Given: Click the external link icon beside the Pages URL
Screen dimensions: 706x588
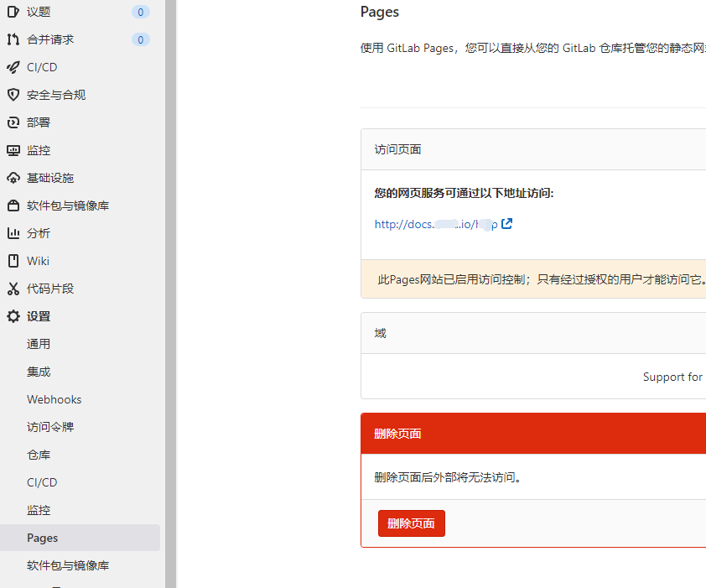Looking at the screenshot, I should (x=507, y=223).
